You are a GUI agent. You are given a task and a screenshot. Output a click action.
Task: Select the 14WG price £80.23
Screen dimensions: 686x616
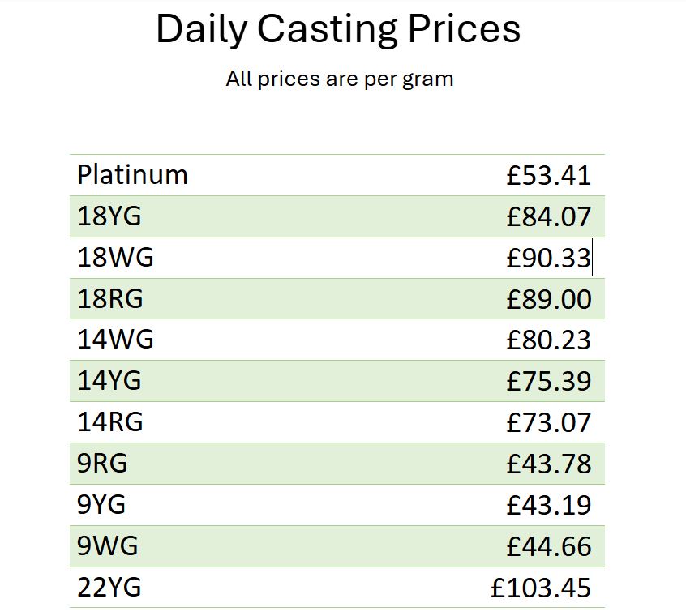[x=549, y=340]
